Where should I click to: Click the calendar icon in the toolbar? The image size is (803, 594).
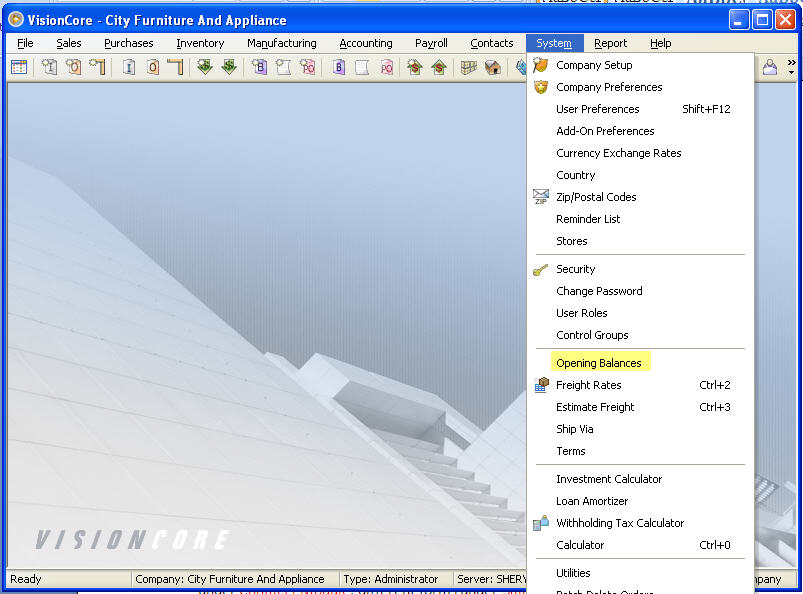tap(19, 67)
